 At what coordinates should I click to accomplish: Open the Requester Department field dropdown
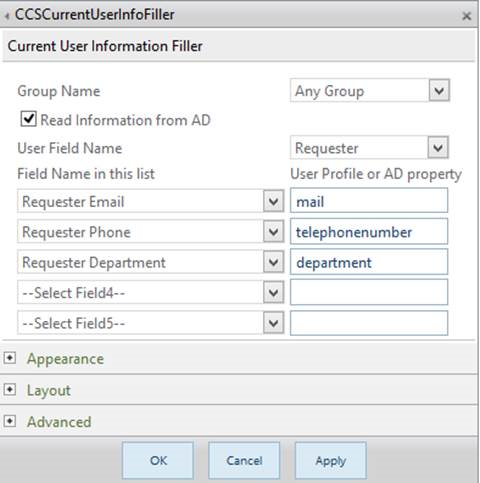point(150,262)
